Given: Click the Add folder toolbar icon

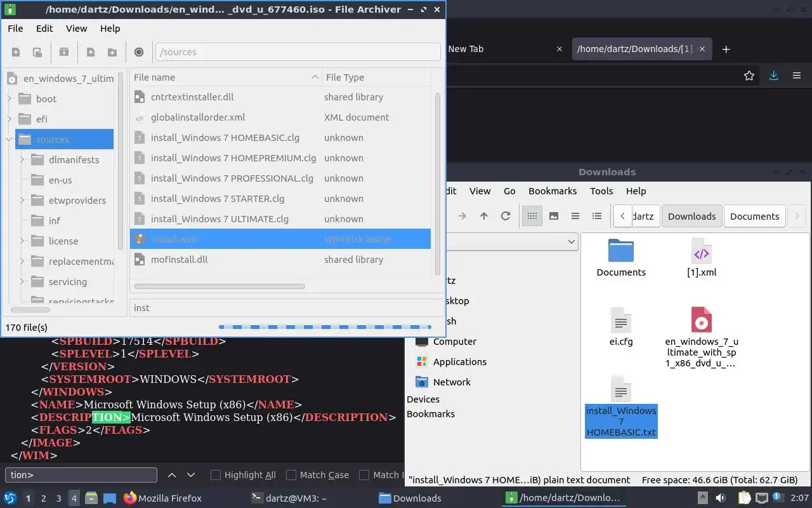Looking at the screenshot, I should point(112,52).
